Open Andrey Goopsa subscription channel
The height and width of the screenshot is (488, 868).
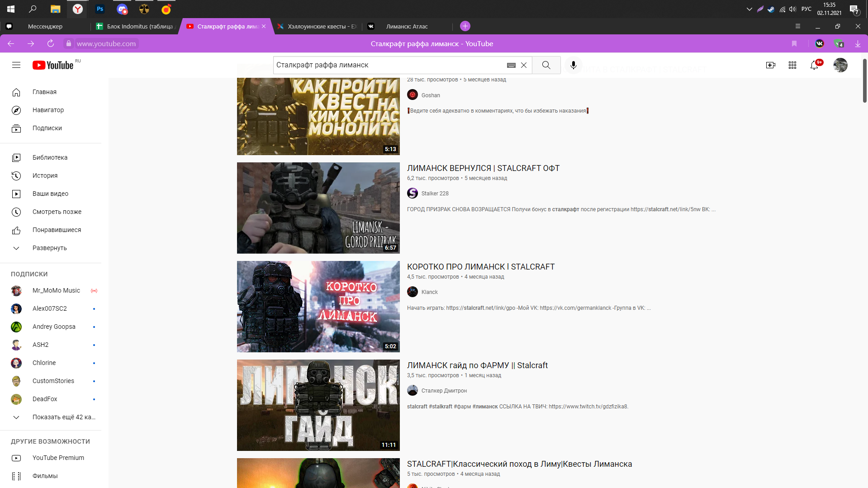coord(51,327)
